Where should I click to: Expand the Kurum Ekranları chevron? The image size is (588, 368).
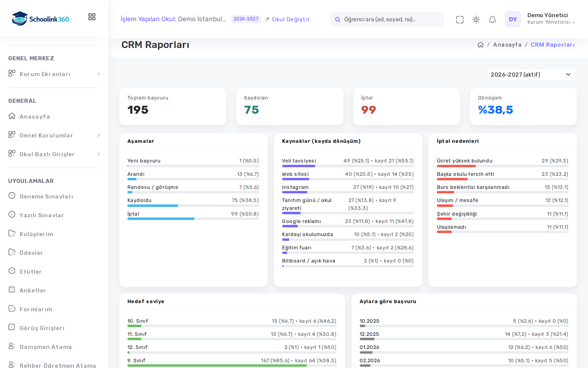[x=99, y=74]
